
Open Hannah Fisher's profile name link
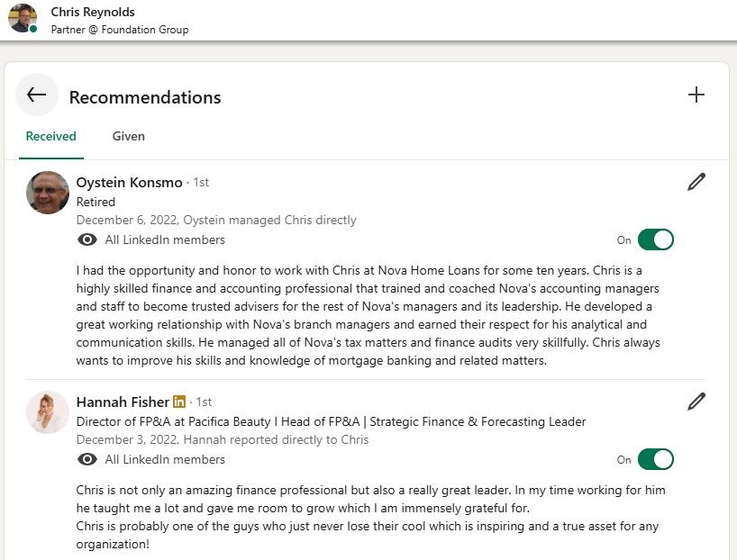click(x=122, y=402)
